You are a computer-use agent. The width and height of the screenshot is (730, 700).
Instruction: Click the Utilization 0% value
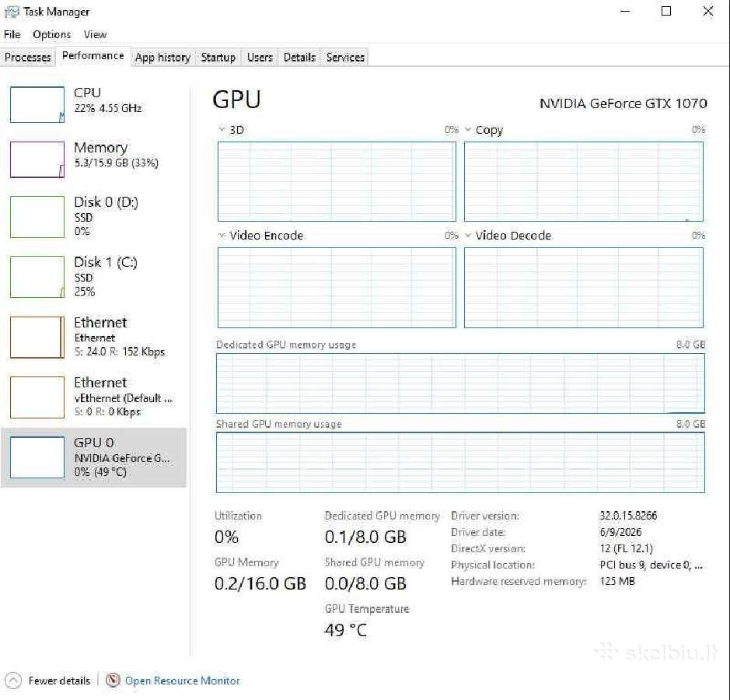227,537
